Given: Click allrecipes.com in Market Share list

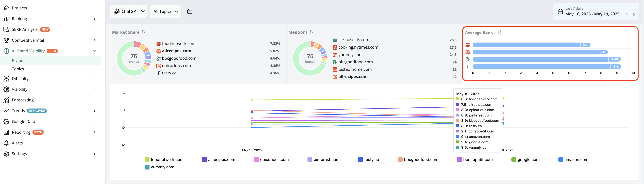Looking at the screenshot, I should click(x=176, y=51).
